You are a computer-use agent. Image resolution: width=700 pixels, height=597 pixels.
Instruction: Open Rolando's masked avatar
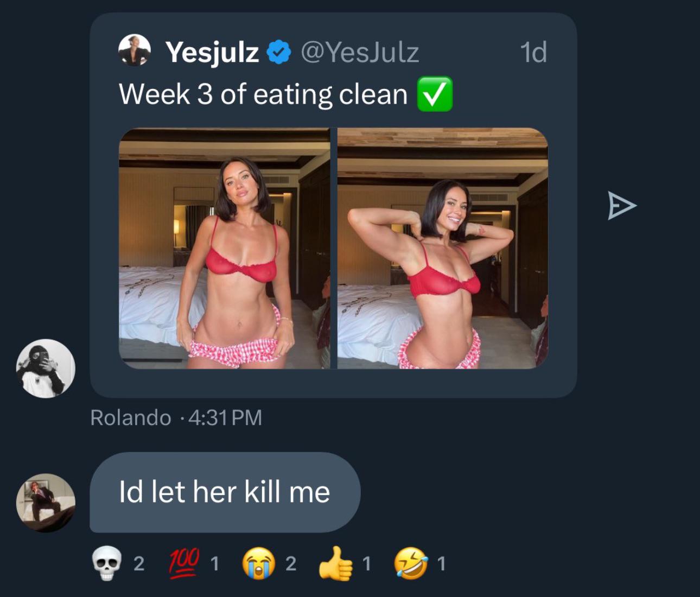(46, 369)
